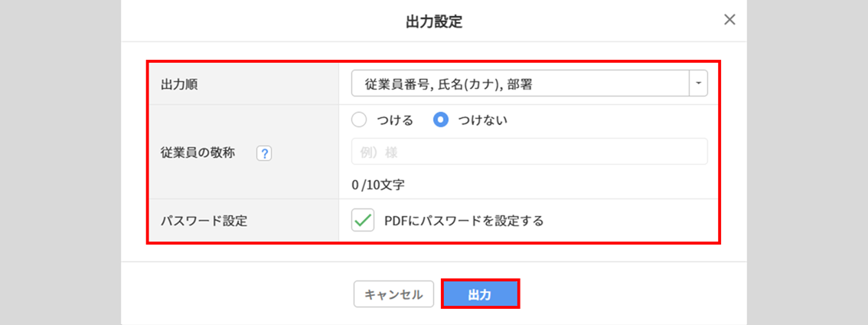Untick the PDF password green checkbox
The height and width of the screenshot is (325, 868).
tap(362, 221)
